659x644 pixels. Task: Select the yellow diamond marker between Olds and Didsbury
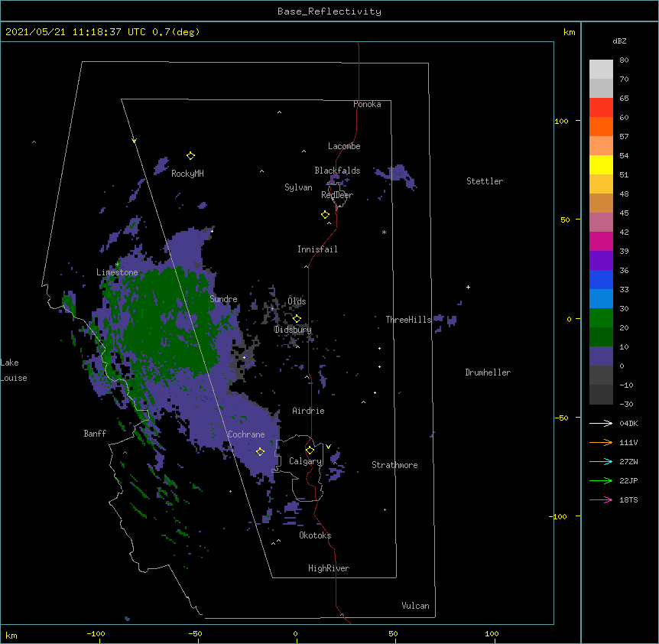[297, 319]
